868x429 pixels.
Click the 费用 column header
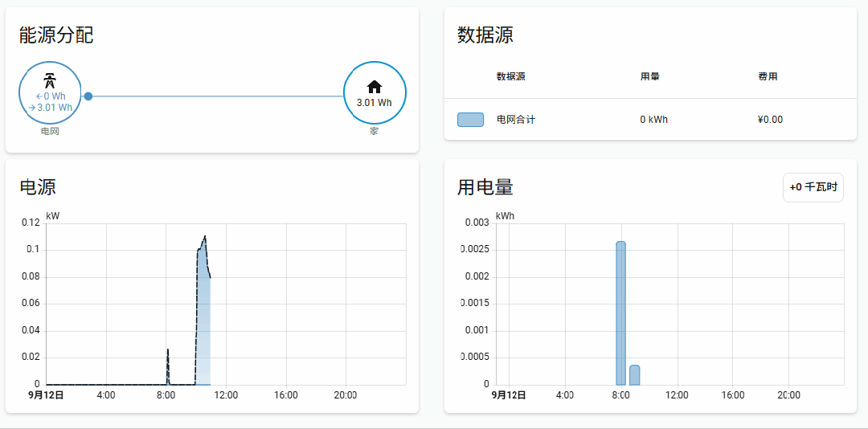(x=768, y=77)
